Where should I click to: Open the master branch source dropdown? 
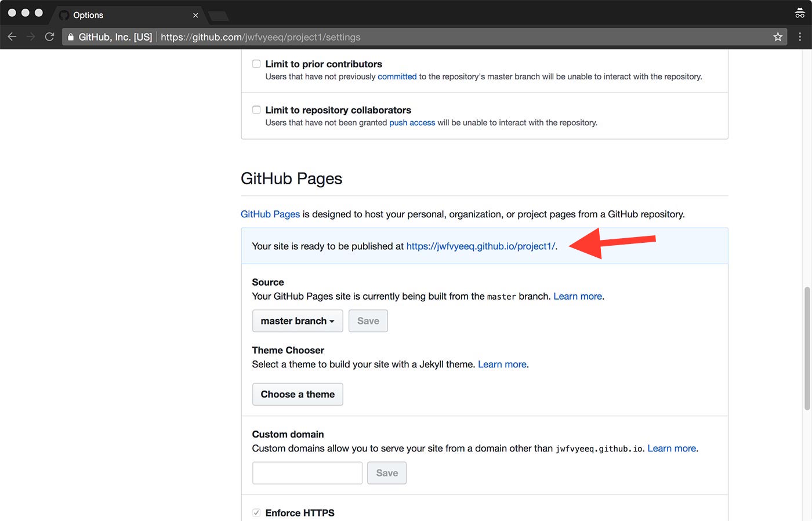(298, 321)
